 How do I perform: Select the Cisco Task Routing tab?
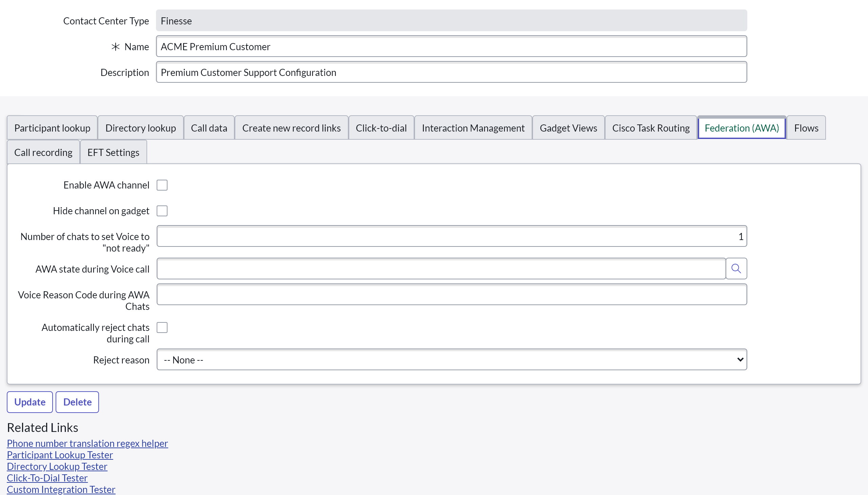[x=650, y=128]
